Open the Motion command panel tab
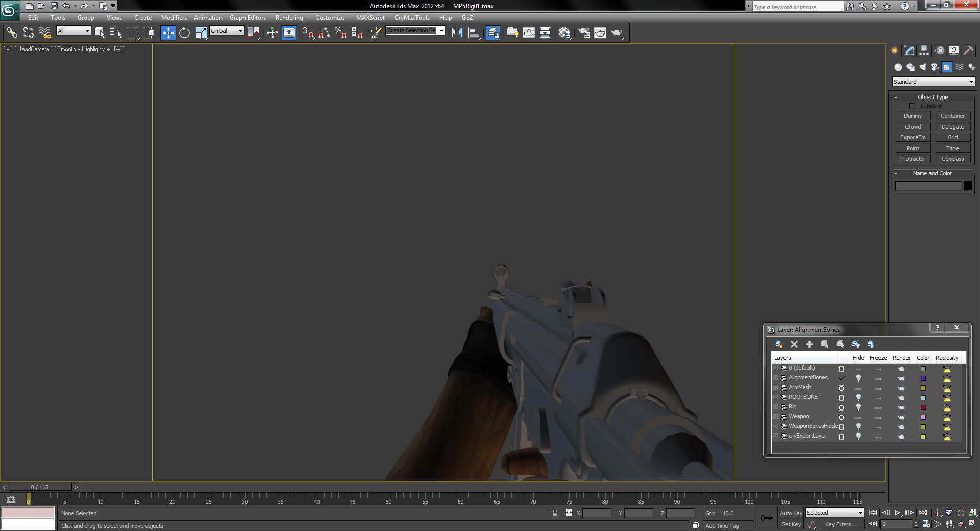The image size is (980, 531). (940, 50)
